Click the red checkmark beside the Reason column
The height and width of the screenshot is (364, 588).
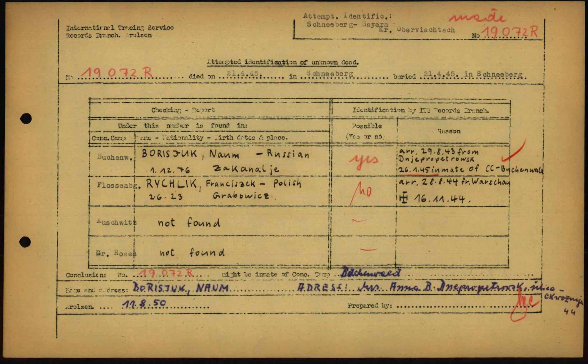(514, 151)
